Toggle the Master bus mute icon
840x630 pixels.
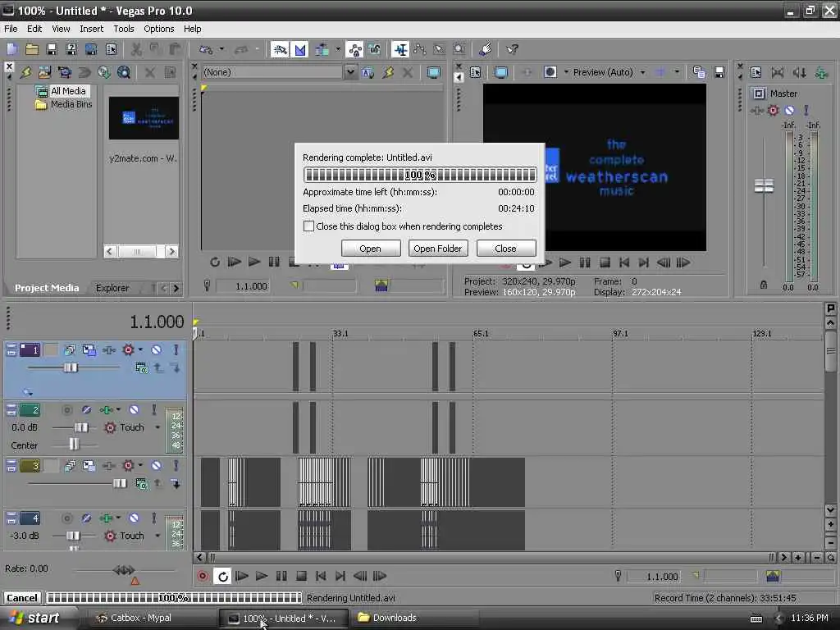click(x=790, y=111)
